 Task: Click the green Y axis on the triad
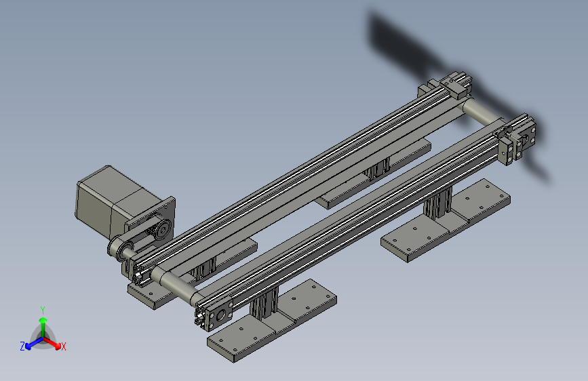[43, 325]
